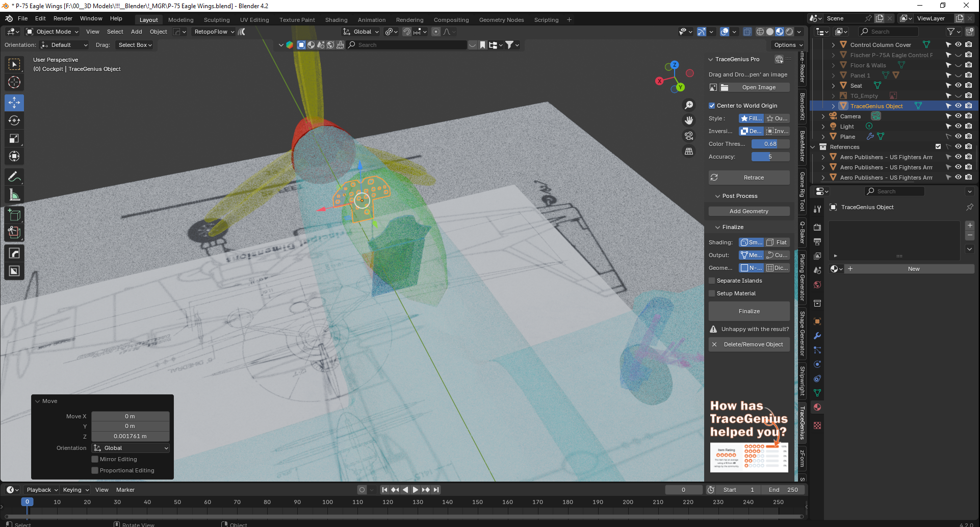The image size is (980, 527).
Task: Open the Physics properties tab
Action: click(x=817, y=364)
